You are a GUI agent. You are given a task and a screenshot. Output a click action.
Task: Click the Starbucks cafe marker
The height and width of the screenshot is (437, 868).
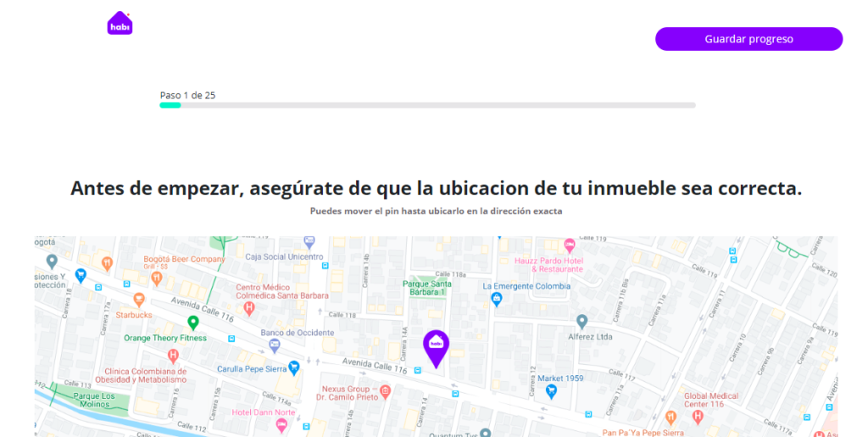click(139, 300)
